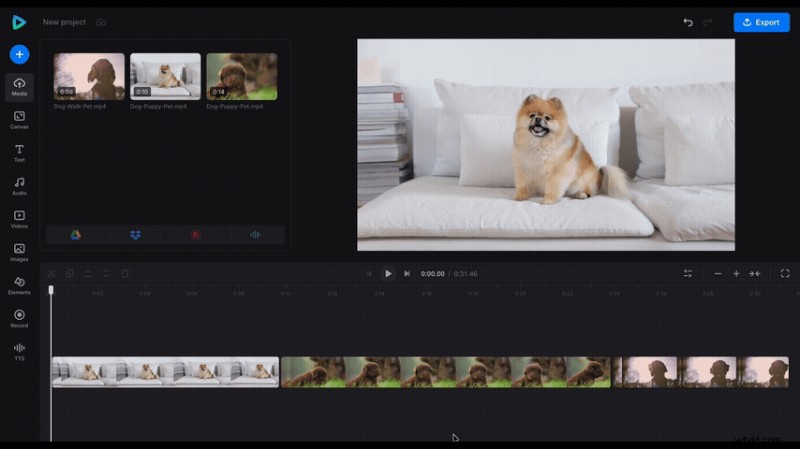Image resolution: width=800 pixels, height=449 pixels.
Task: Click the send backward layer icon
Action: tap(107, 273)
